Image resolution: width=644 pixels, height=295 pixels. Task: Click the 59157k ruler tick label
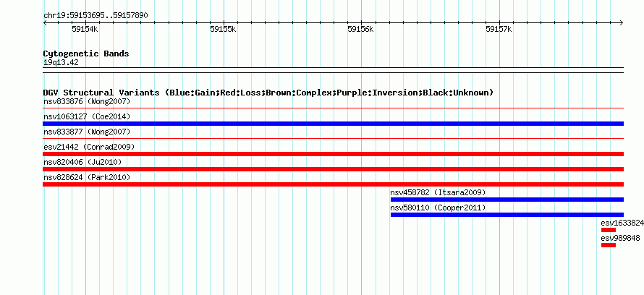click(499, 29)
